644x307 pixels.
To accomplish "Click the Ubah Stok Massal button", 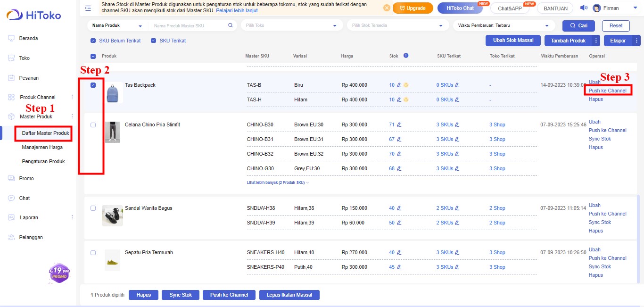I will point(513,41).
